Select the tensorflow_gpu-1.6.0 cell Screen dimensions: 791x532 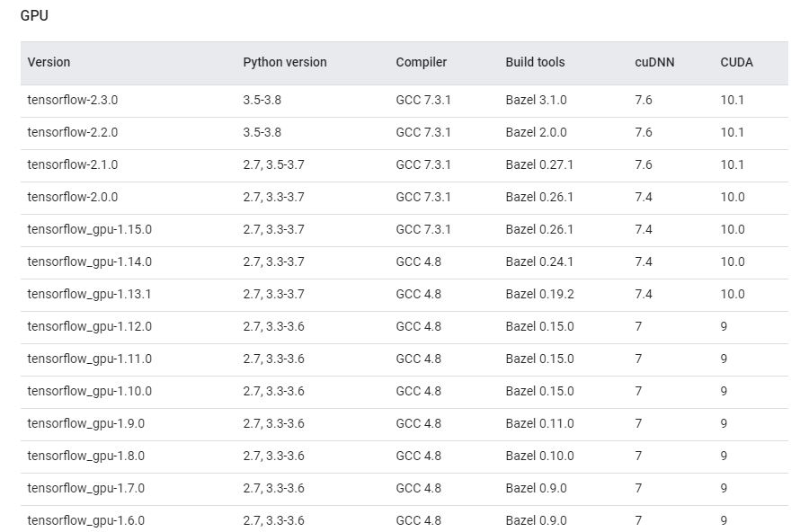click(86, 520)
